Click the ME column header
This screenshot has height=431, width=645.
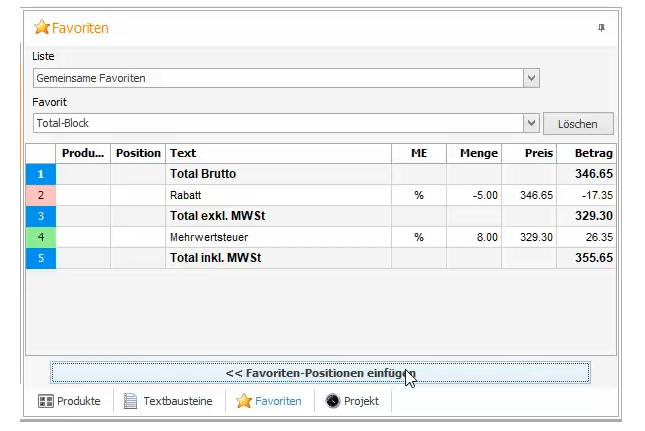tap(419, 153)
